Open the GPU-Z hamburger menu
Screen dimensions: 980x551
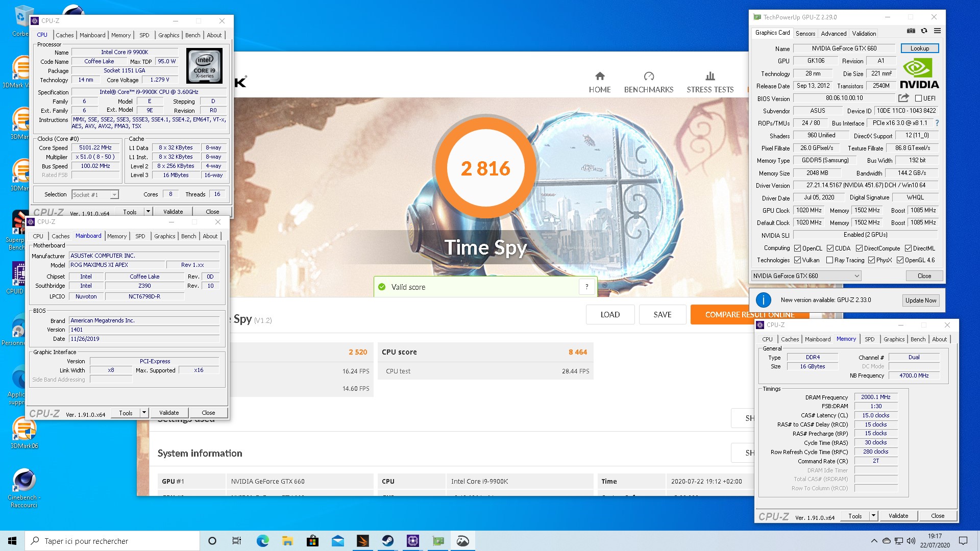coord(937,31)
